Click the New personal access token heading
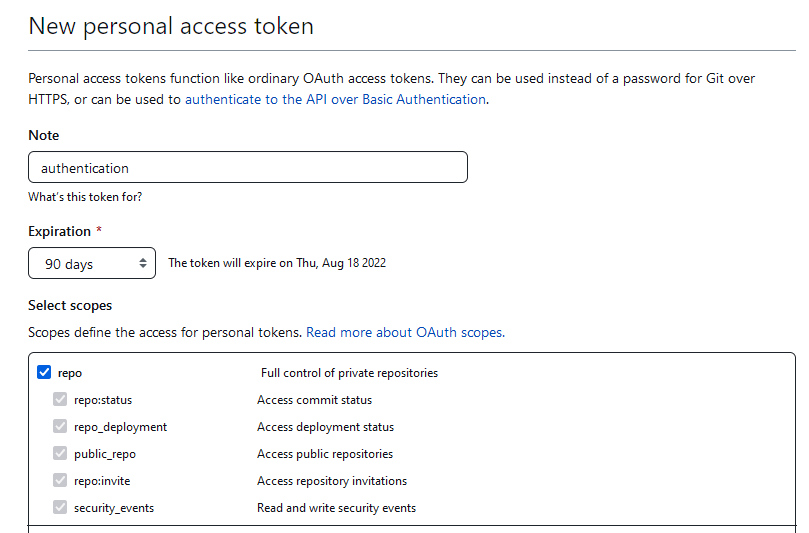 (x=171, y=26)
